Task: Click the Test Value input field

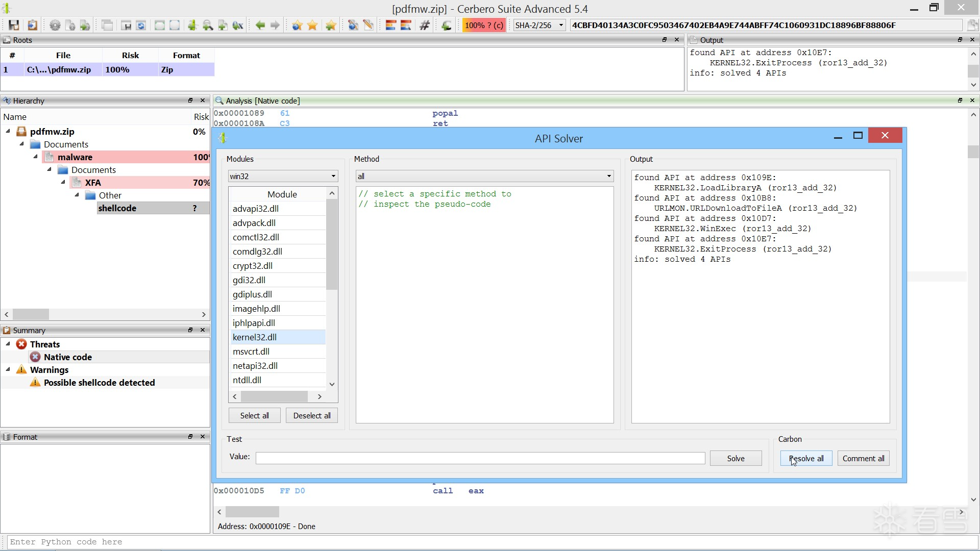Action: (x=480, y=458)
